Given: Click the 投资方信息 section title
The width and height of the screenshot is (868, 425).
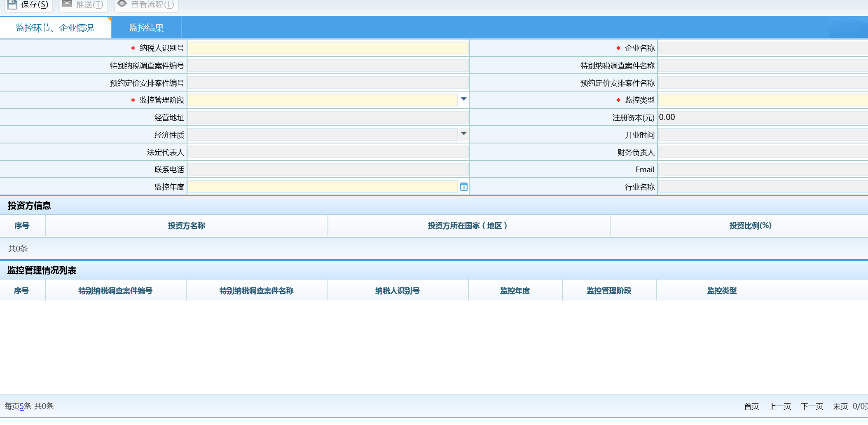Looking at the screenshot, I should [x=29, y=205].
